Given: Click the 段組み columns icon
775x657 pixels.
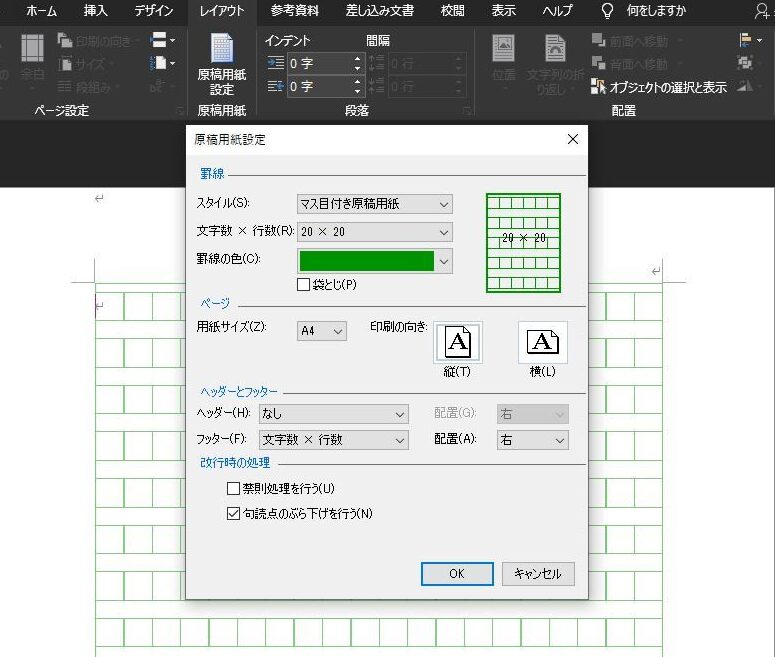Looking at the screenshot, I should pos(65,87).
